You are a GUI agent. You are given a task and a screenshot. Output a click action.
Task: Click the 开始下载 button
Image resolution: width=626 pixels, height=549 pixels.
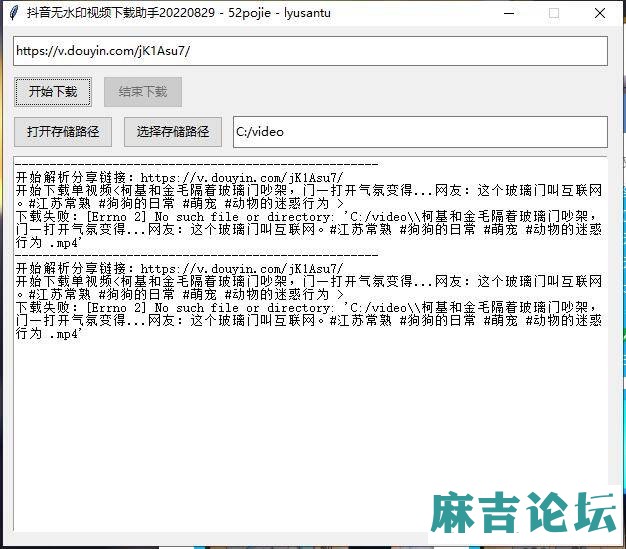[53, 92]
